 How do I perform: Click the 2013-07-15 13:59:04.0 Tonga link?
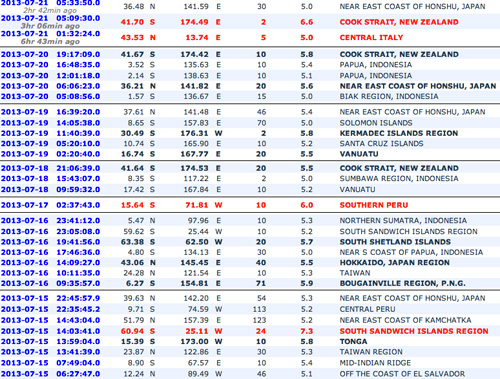[50, 342]
